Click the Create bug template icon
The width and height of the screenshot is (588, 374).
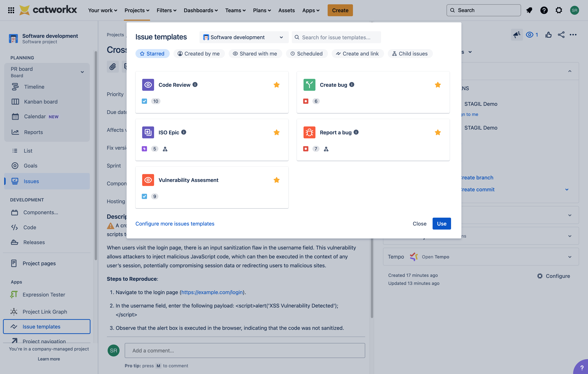pos(309,85)
